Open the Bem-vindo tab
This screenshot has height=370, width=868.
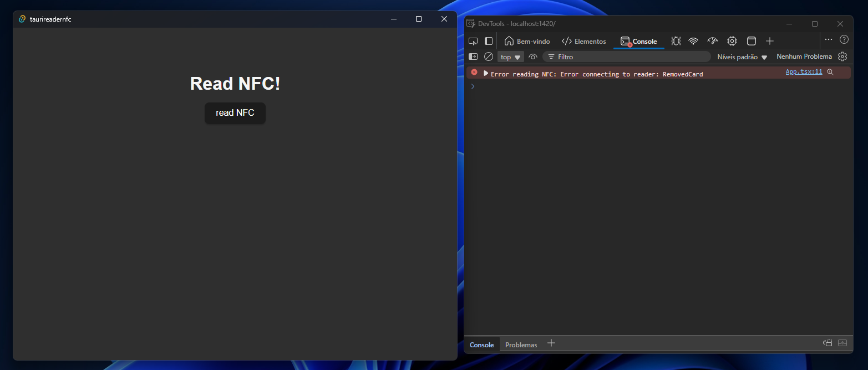pos(527,41)
